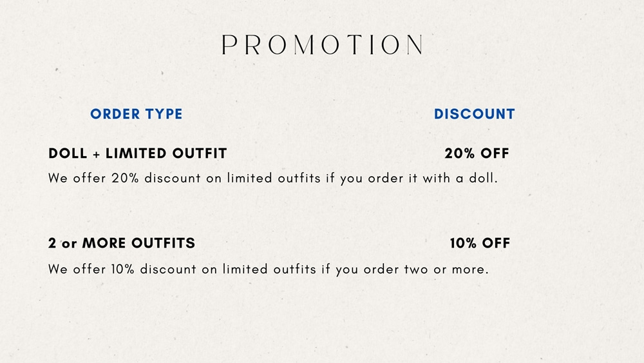Click the first letter P of PROMOTION
644x363 pixels.
coord(230,44)
